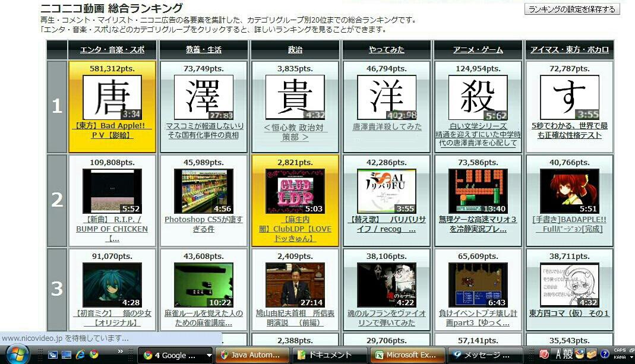This screenshot has width=635, height=364.
Task: Open 麻雀ルールを覚えた人のための麻雀講座 link
Action: tap(204, 318)
